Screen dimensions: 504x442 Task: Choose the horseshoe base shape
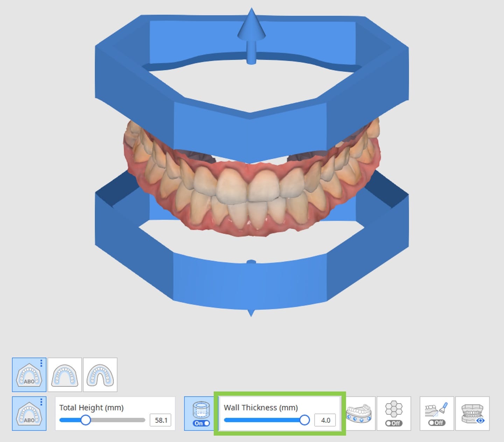pos(100,375)
